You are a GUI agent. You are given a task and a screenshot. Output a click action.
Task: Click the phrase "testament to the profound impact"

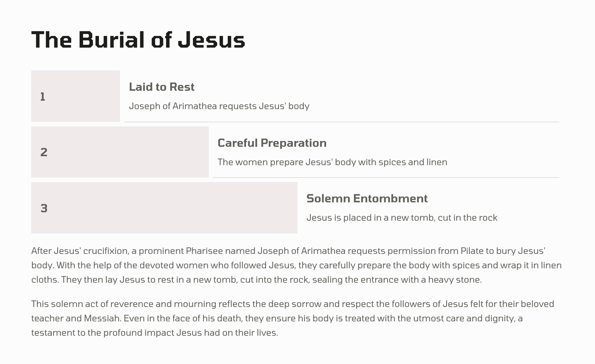coord(103,333)
